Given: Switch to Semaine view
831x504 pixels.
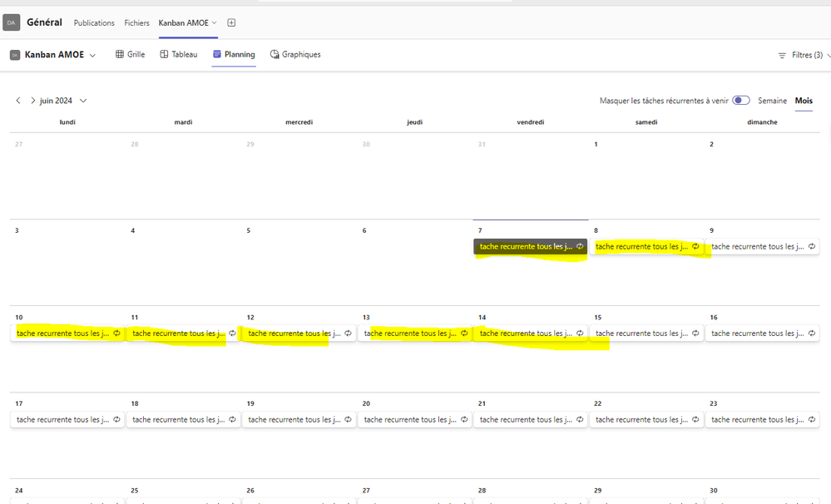Looking at the screenshot, I should (x=772, y=100).
